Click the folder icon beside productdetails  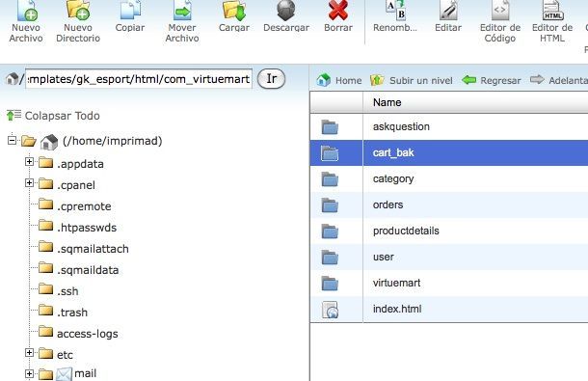coord(330,231)
